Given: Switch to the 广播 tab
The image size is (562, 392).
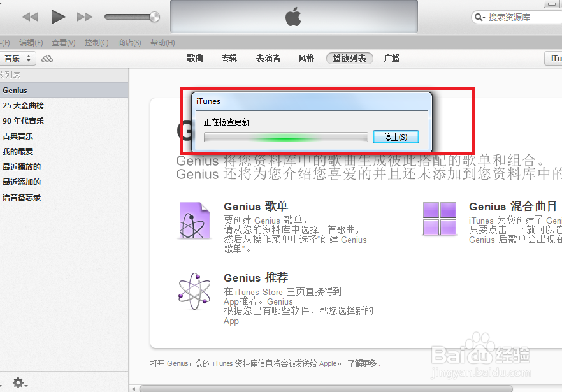Looking at the screenshot, I should 392,58.
